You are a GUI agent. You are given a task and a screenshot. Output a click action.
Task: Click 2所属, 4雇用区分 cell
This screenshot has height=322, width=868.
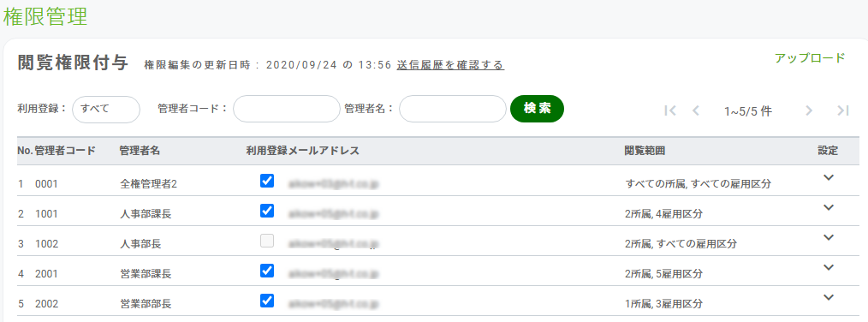663,214
